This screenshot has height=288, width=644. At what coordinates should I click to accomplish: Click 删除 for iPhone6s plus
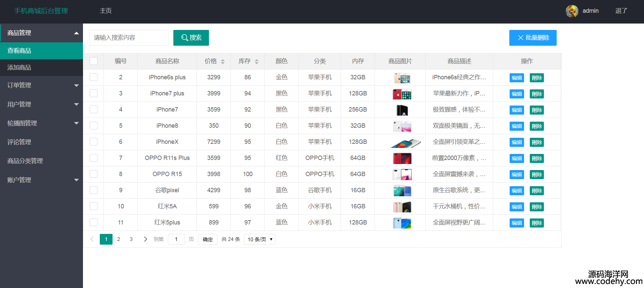tap(537, 78)
